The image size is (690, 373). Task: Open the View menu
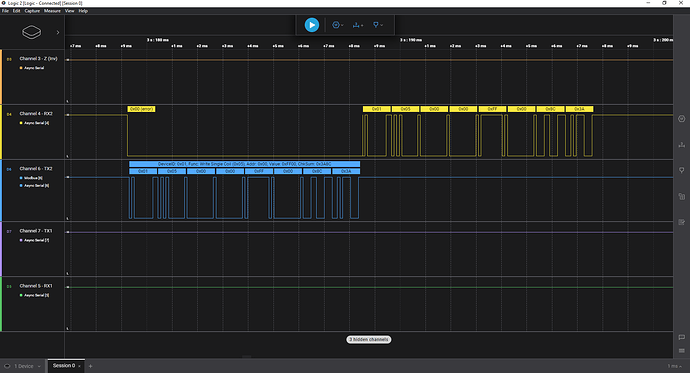[x=70, y=11]
